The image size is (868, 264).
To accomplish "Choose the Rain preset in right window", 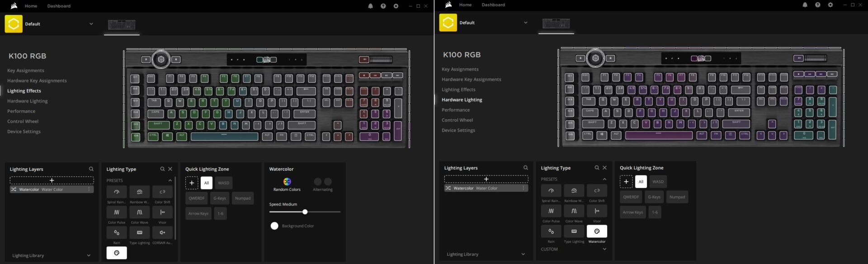I will (x=551, y=231).
